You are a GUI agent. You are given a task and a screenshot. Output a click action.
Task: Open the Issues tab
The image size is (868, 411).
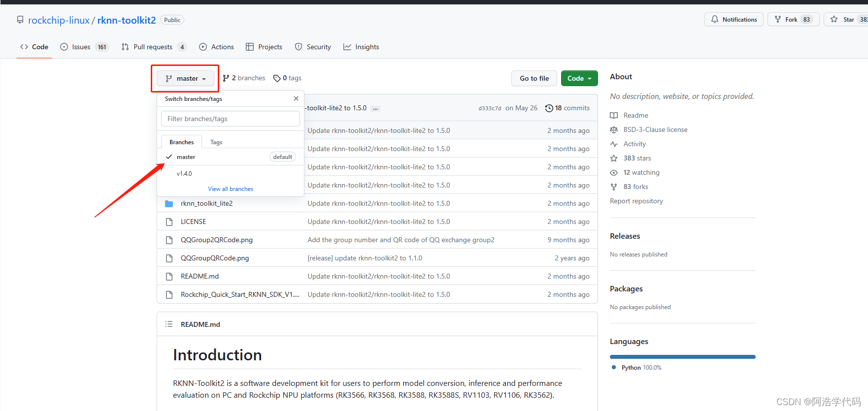click(x=84, y=47)
